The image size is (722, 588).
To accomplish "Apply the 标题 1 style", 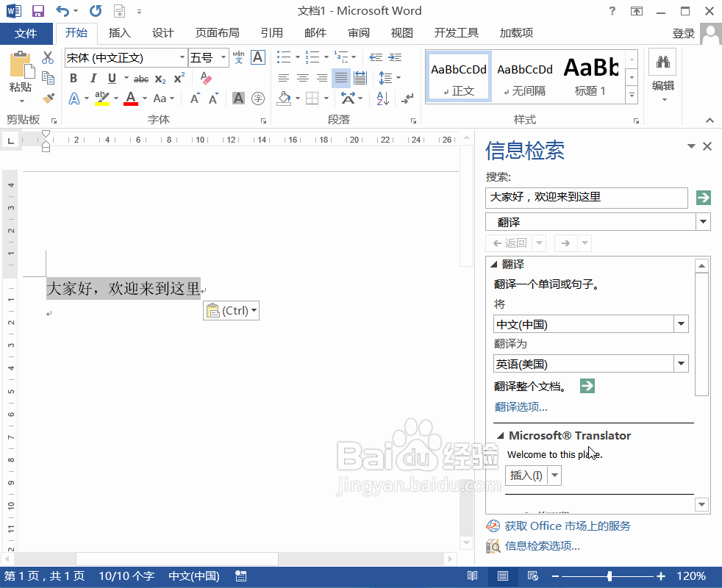I will [x=590, y=76].
